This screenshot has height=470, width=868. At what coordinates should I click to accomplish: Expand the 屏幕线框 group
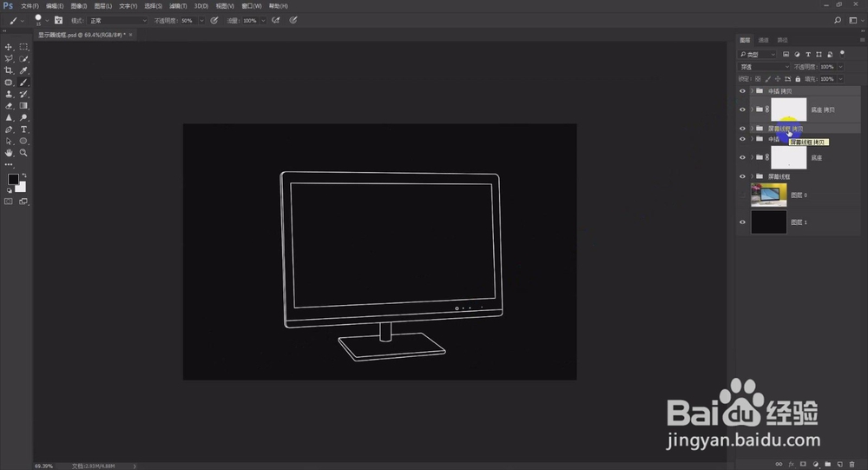(x=752, y=176)
